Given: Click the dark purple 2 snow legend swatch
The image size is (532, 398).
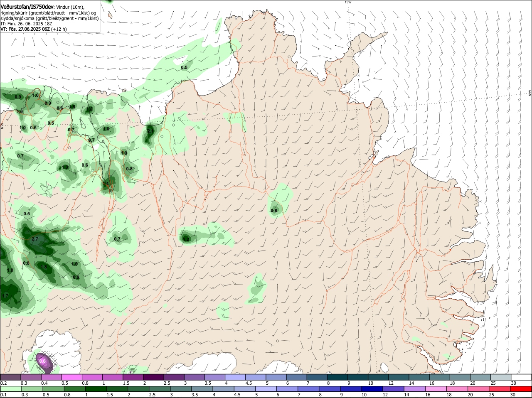Looking at the screenshot, I should (154, 377).
